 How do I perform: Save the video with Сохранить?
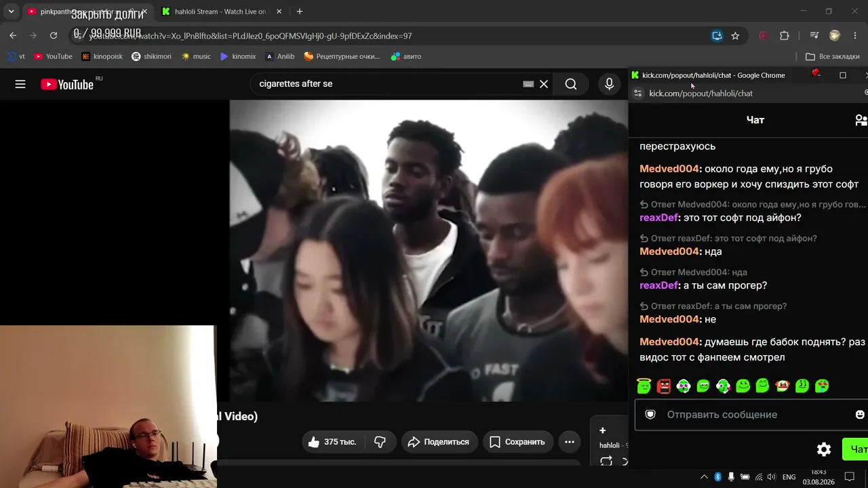517,442
